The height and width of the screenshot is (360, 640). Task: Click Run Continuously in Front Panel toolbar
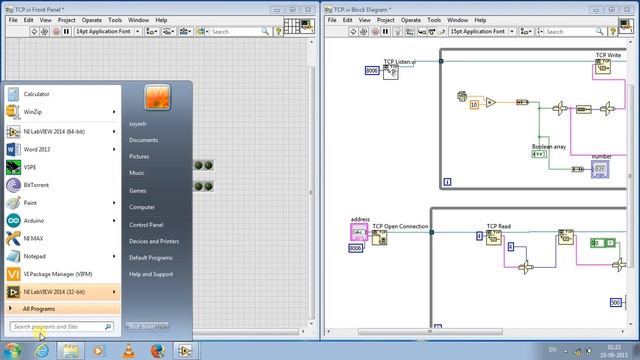pos(44,31)
